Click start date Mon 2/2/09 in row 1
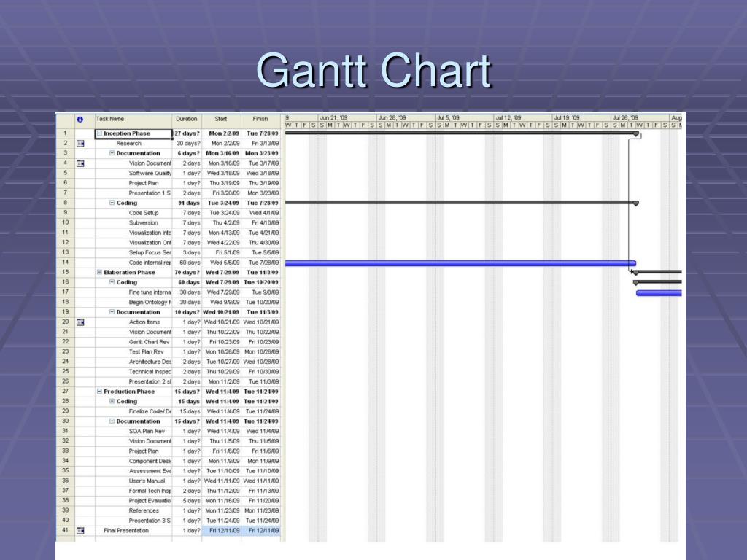This screenshot has height=560, width=747. (x=221, y=134)
